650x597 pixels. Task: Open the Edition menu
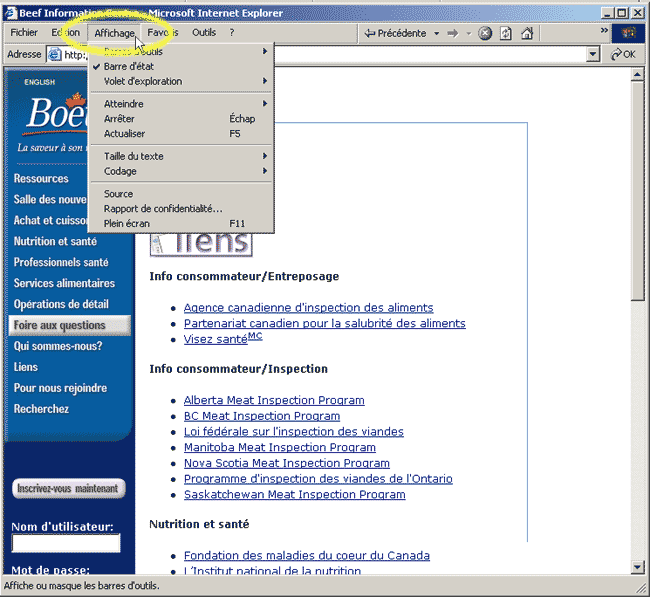[65, 32]
